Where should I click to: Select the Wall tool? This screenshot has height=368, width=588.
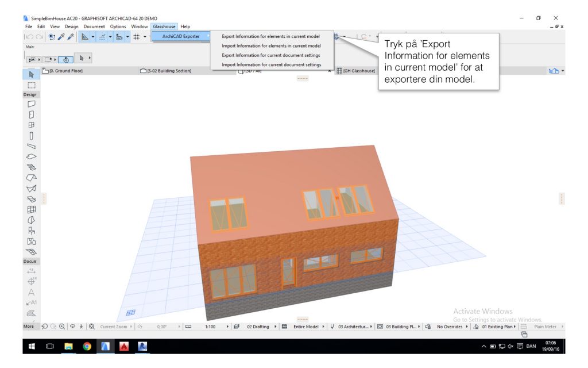coord(32,103)
